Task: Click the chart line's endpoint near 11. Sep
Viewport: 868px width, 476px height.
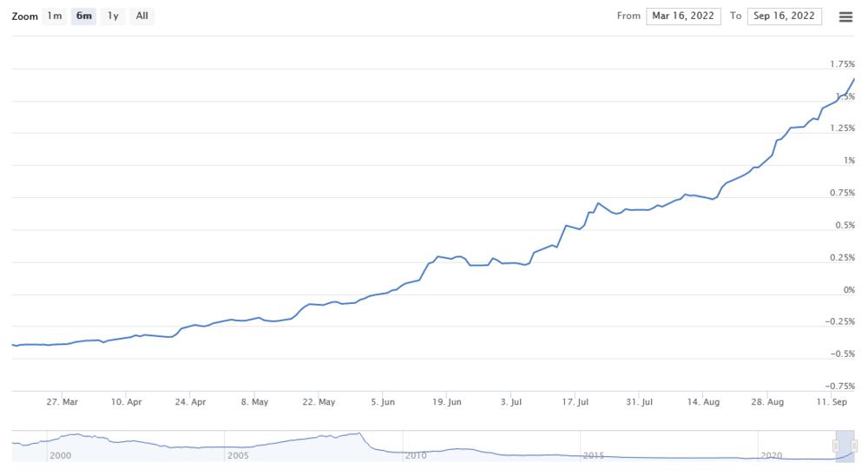Action: point(854,79)
